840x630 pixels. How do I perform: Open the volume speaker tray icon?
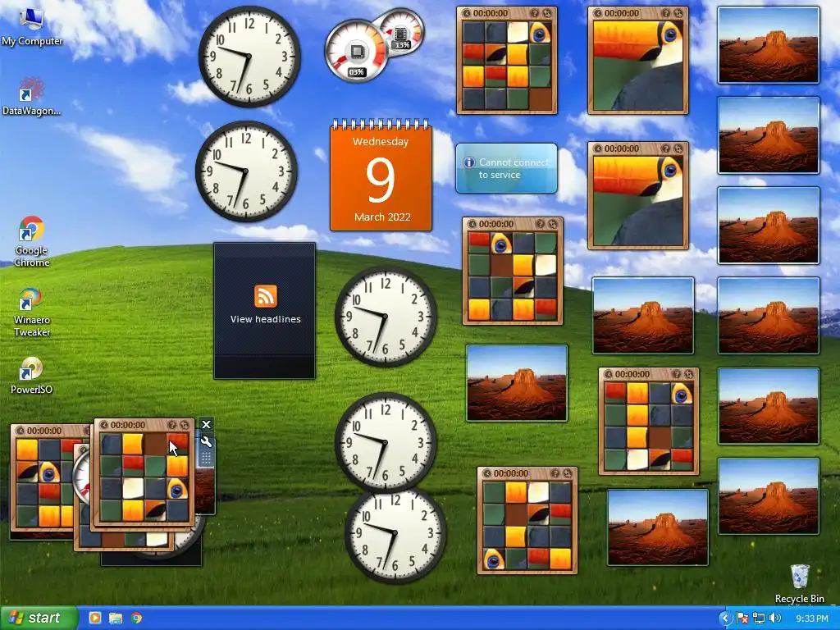coord(774,619)
